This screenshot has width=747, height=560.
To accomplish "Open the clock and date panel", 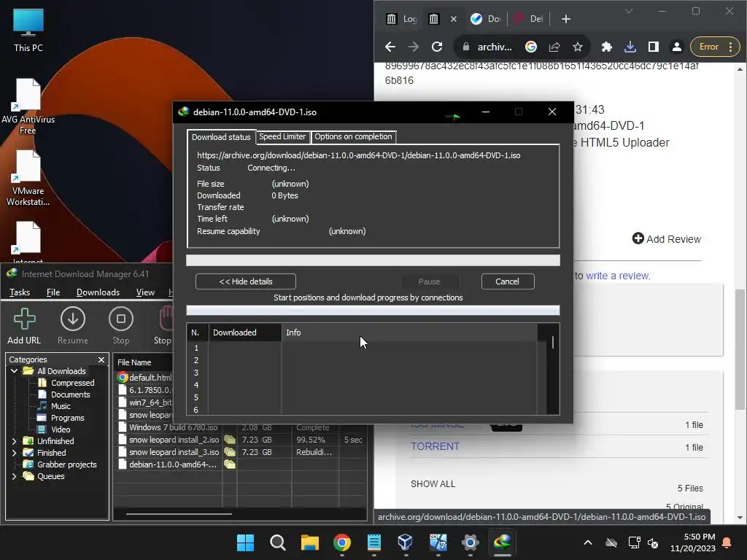I will pos(693,542).
